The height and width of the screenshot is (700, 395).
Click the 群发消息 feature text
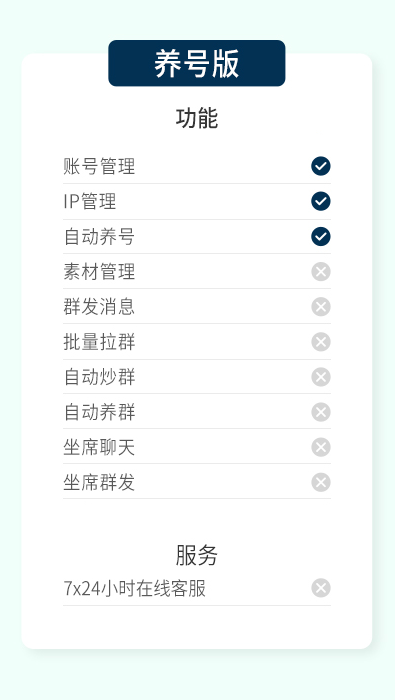[x=99, y=307]
